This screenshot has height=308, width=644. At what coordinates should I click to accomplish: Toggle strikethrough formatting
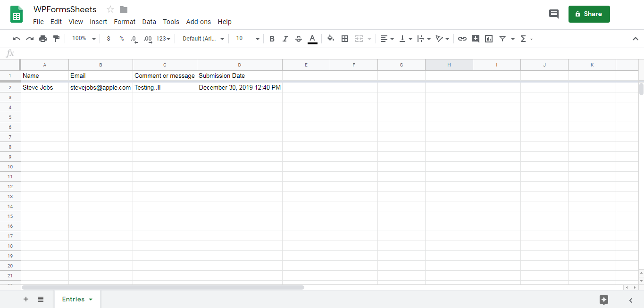click(x=298, y=39)
